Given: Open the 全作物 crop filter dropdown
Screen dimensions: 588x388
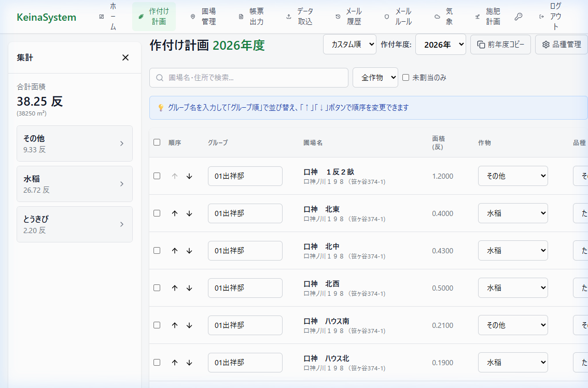Looking at the screenshot, I should tap(375, 78).
